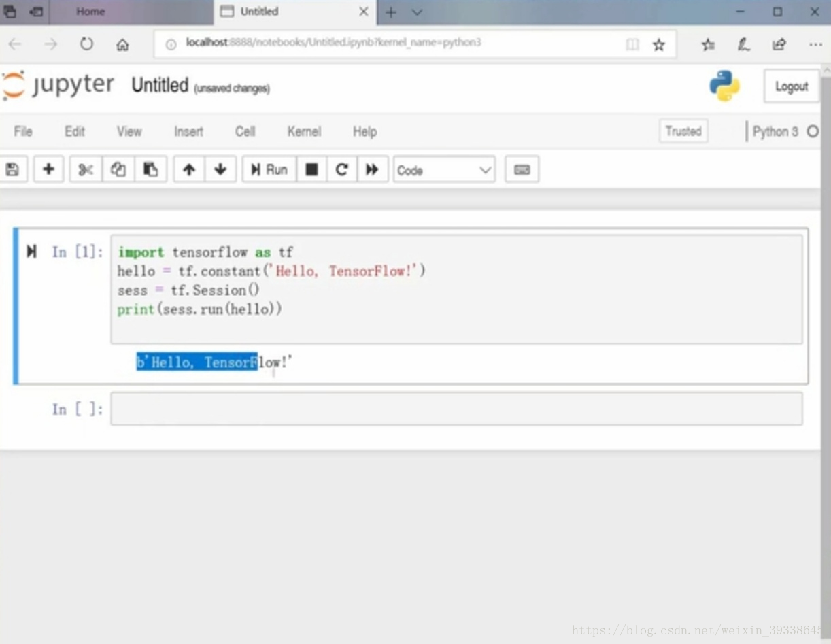831x644 pixels.
Task: Open the command palette keyboard icon
Action: pyautogui.click(x=522, y=170)
